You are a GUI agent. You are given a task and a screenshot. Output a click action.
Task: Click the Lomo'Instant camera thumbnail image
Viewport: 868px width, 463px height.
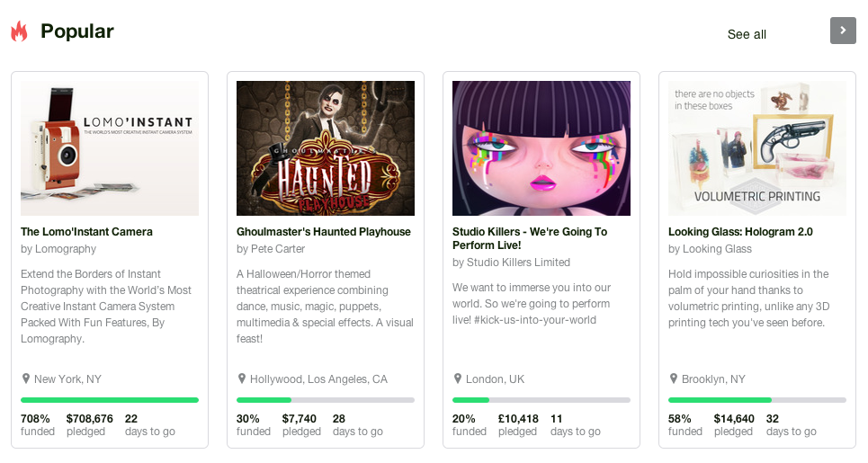110,148
